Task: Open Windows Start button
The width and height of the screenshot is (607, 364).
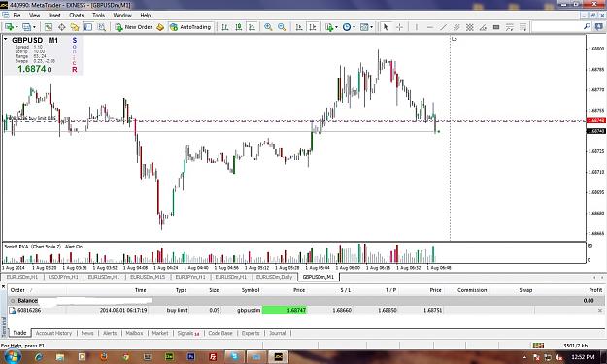Action: [x=12, y=356]
